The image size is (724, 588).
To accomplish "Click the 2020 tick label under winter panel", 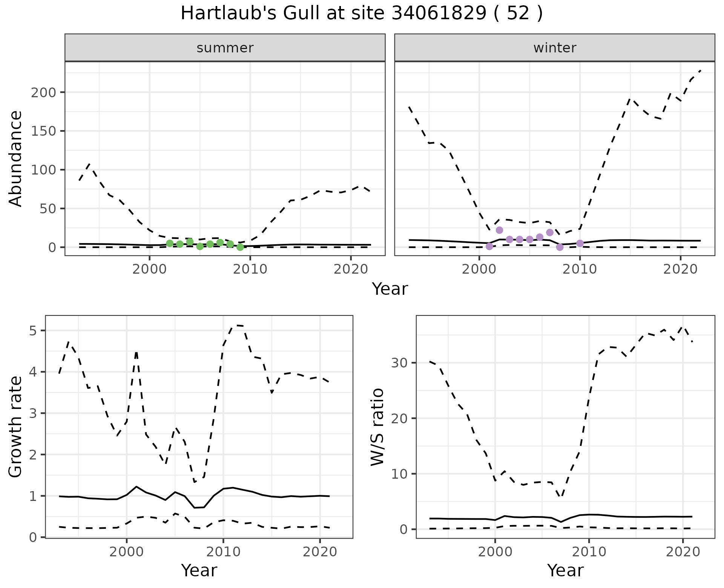I will 680,269.
